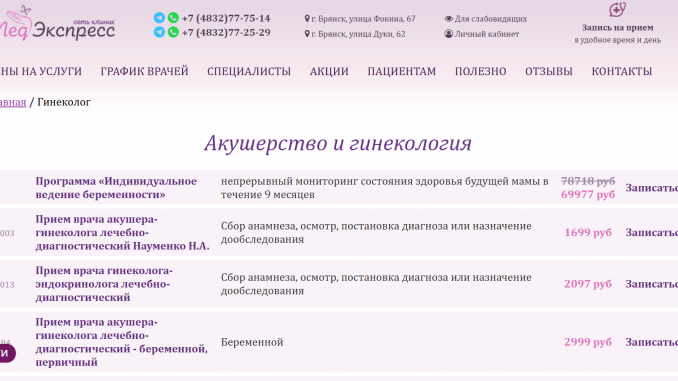
Task: Click the price 1699 руб
Action: click(x=588, y=233)
